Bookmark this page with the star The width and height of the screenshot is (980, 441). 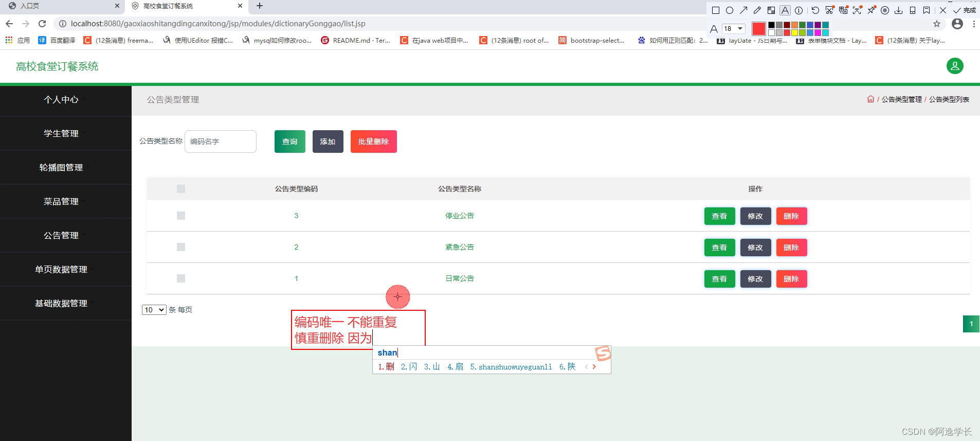point(937,24)
